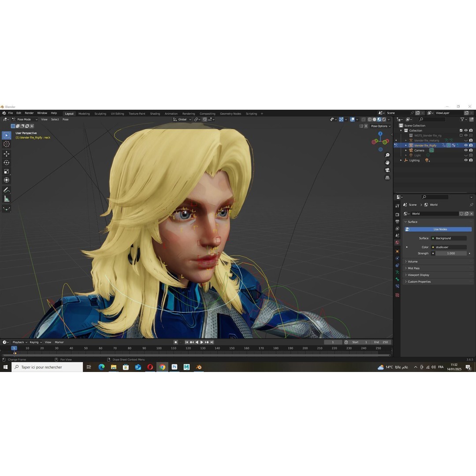Image resolution: width=476 pixels, height=476 pixels.
Task: Open the Pose menu in viewport header
Action: [65, 119]
